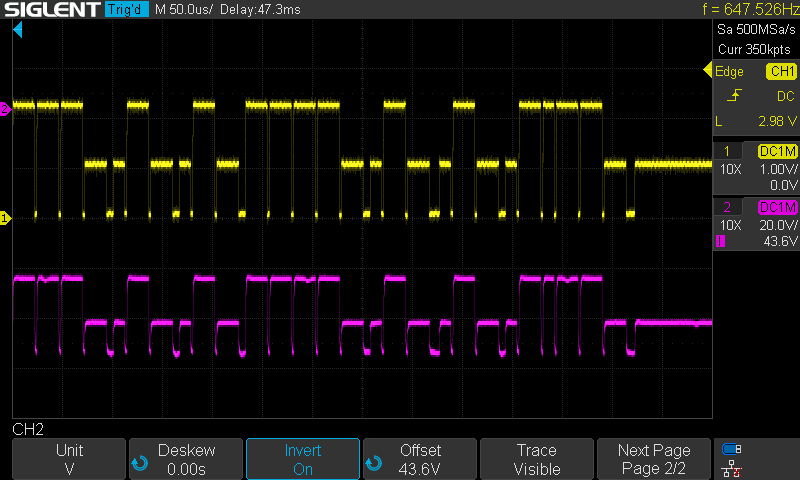This screenshot has width=800, height=480.
Task: Click the sample rate Sa 500MSa/s
Action: [x=756, y=30]
